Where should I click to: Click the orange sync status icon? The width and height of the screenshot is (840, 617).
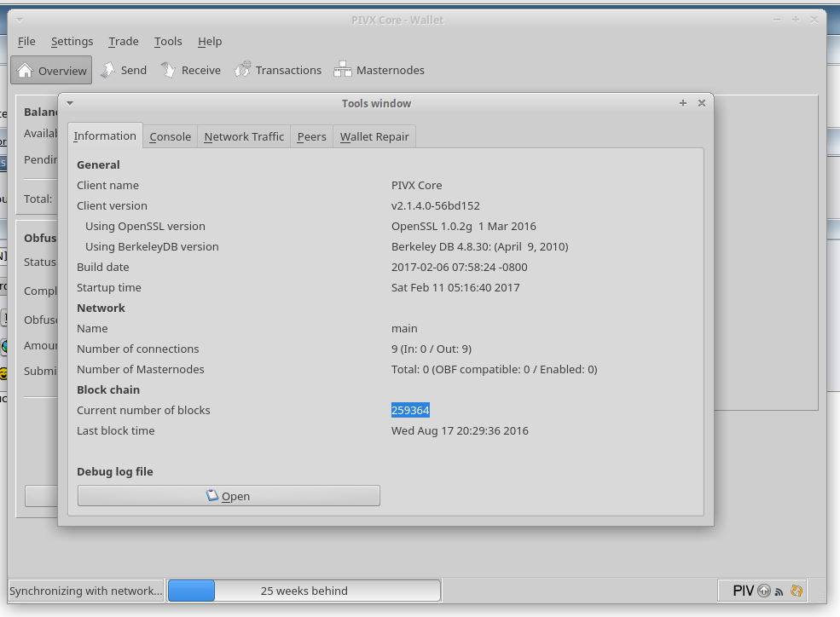pos(797,591)
